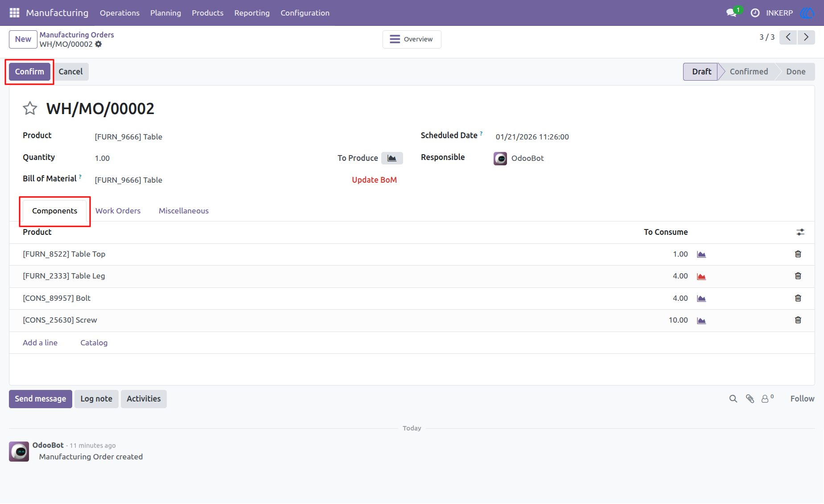Search messages in chatter
The width and height of the screenshot is (824, 504).
point(733,399)
